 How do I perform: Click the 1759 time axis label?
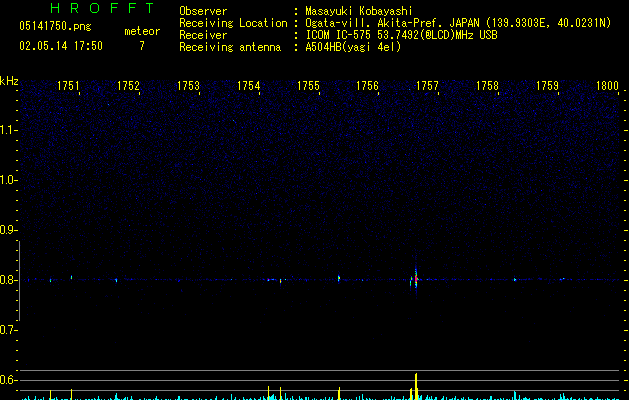pyautogui.click(x=547, y=86)
